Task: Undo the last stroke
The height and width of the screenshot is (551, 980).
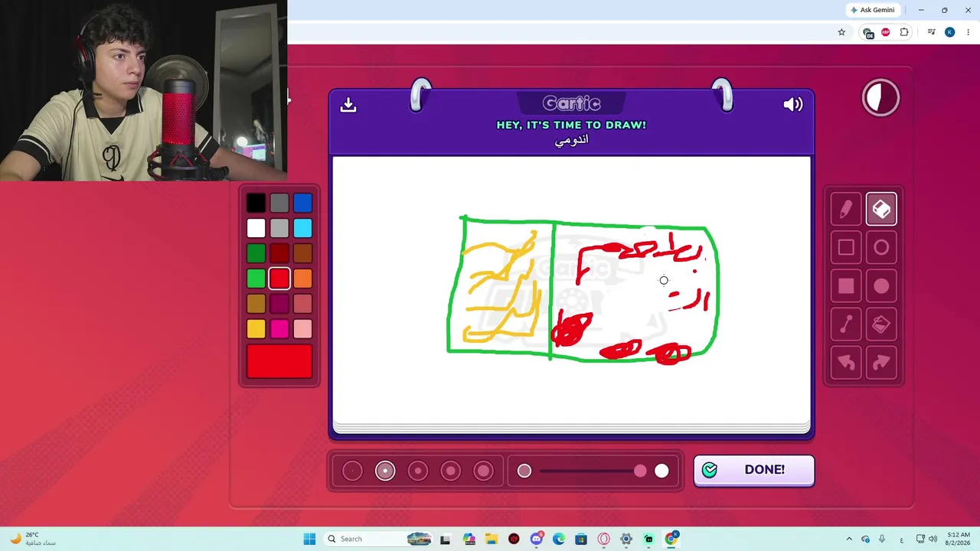Action: [x=846, y=363]
